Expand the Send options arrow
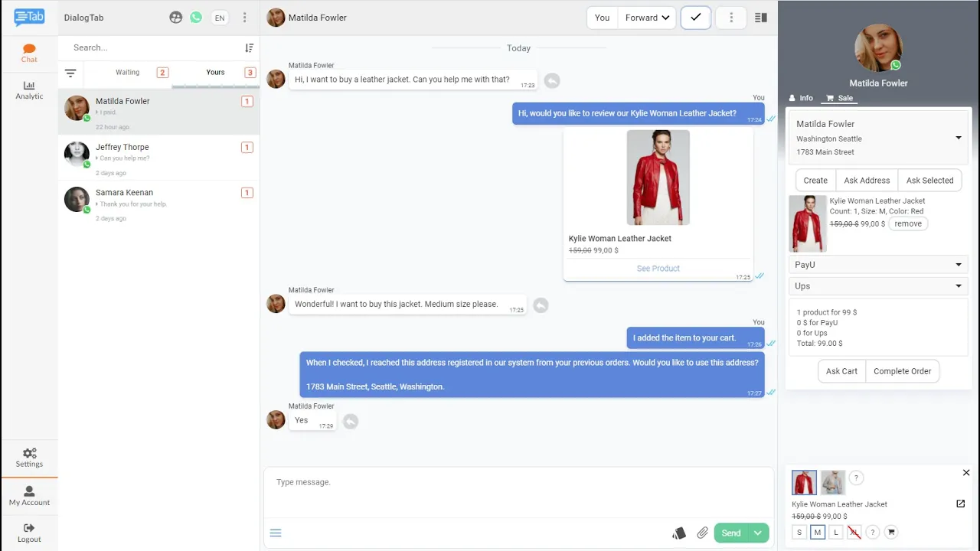The width and height of the screenshot is (980, 551). 758,533
